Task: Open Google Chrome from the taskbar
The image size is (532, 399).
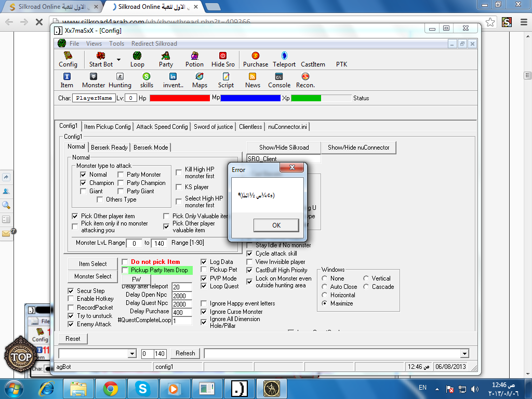Action: point(111,389)
